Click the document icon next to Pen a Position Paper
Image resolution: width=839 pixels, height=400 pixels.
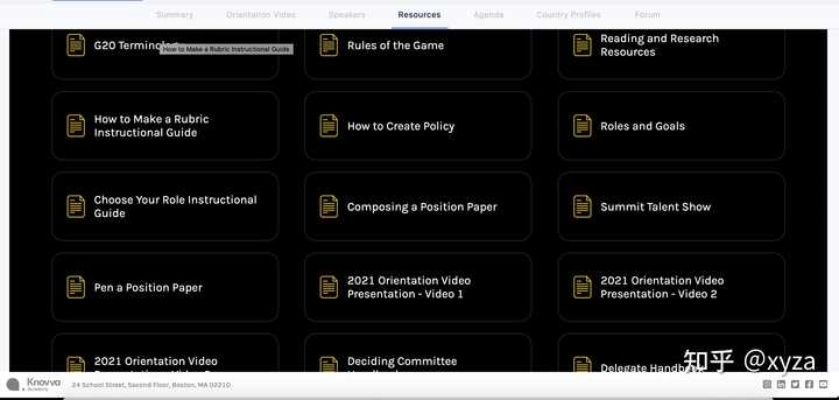tap(76, 287)
